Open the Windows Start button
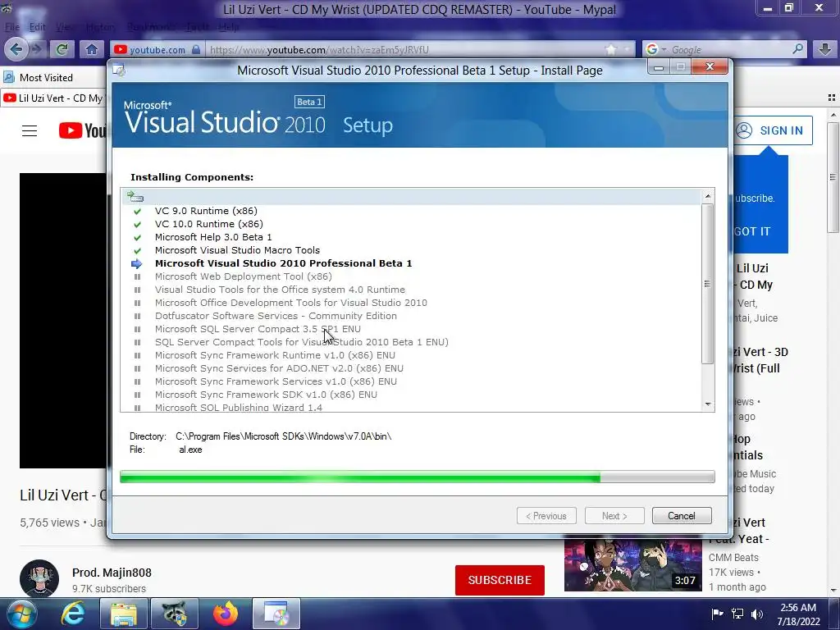This screenshot has height=630, width=840. tap(21, 614)
